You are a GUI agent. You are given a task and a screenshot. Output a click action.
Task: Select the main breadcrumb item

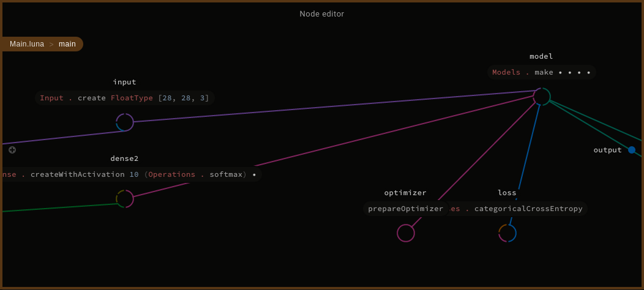click(x=67, y=44)
